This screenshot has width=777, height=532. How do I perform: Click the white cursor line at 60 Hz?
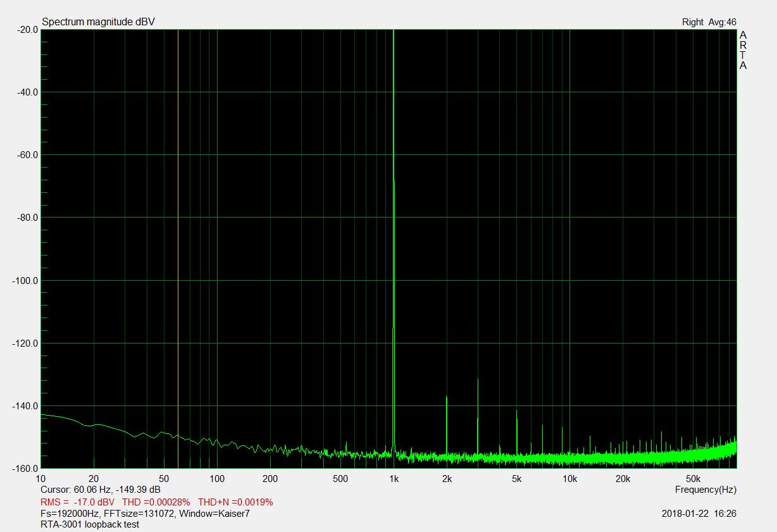click(178, 249)
